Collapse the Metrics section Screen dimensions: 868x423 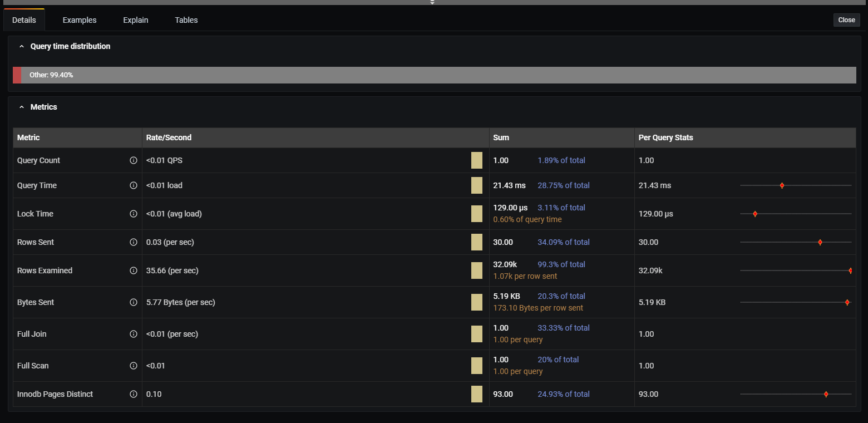(22, 107)
